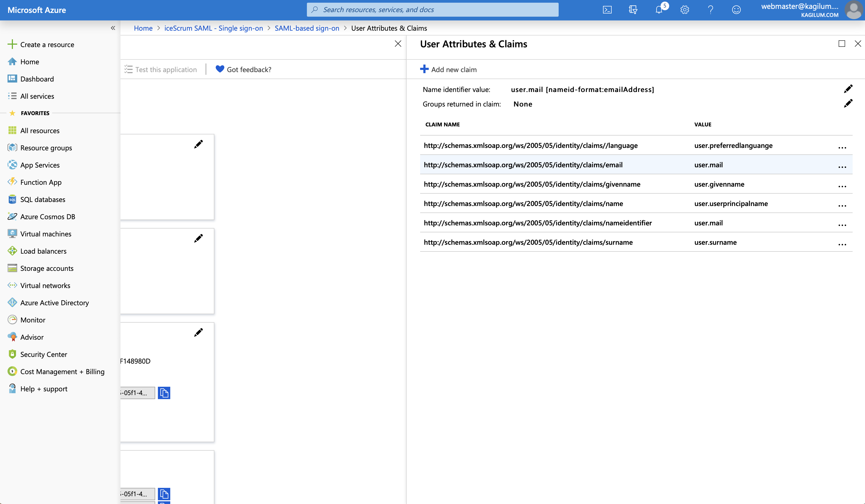Viewport: 865px width, 504px height.
Task: Click Got feedback? button
Action: click(243, 69)
